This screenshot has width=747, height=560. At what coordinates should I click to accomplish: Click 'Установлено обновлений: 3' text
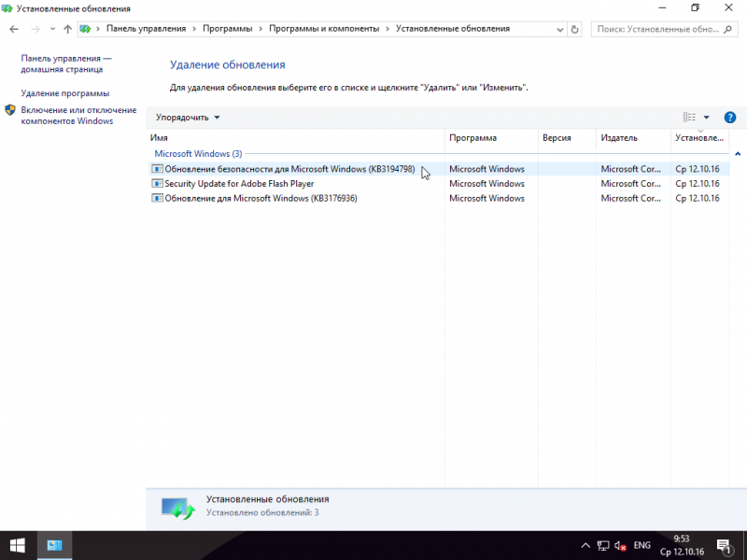point(262,512)
